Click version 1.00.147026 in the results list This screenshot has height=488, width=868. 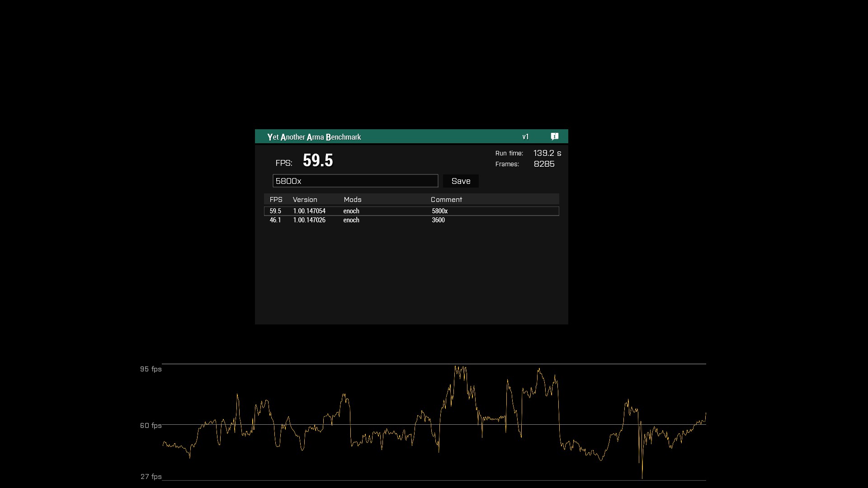coord(309,220)
